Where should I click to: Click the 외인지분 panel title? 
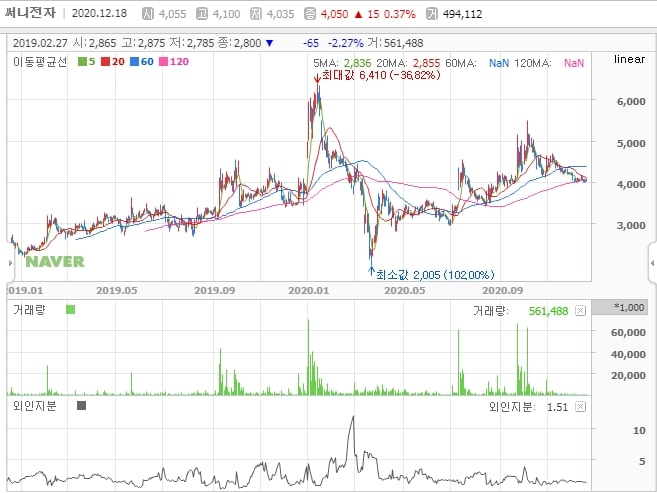tap(35, 406)
